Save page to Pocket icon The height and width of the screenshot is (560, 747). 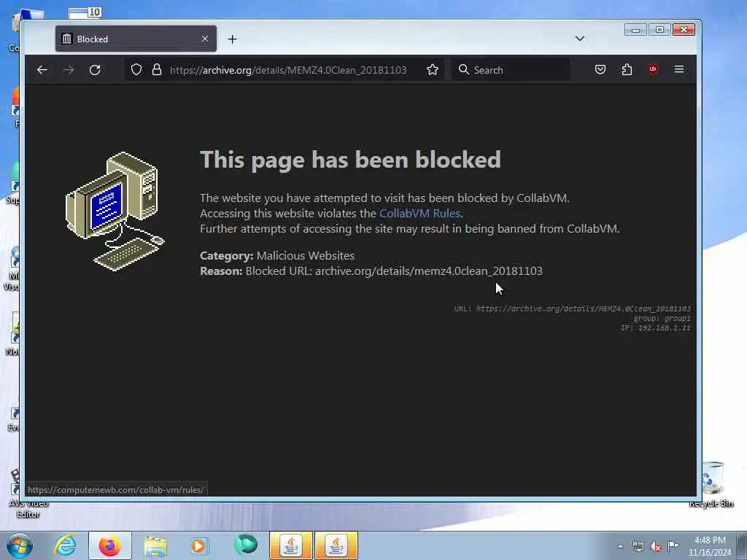point(600,70)
